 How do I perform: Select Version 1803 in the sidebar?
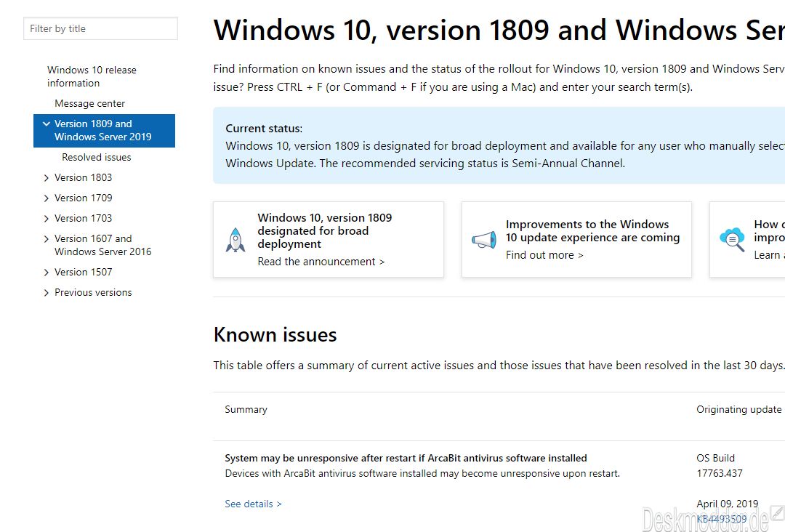pyautogui.click(x=83, y=177)
